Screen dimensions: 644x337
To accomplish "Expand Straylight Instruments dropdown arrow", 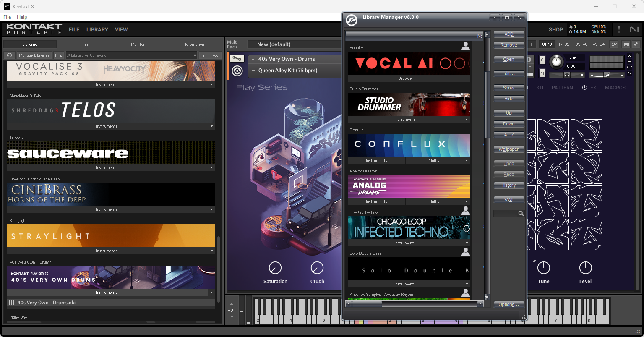I will click(x=211, y=251).
